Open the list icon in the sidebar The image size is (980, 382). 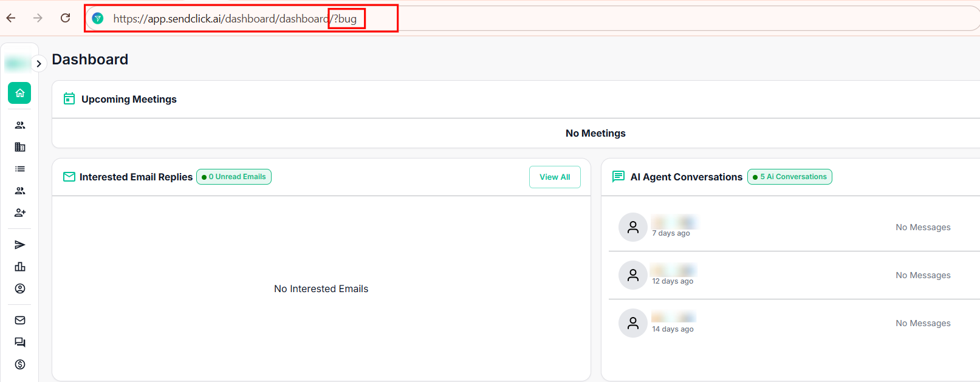click(20, 169)
